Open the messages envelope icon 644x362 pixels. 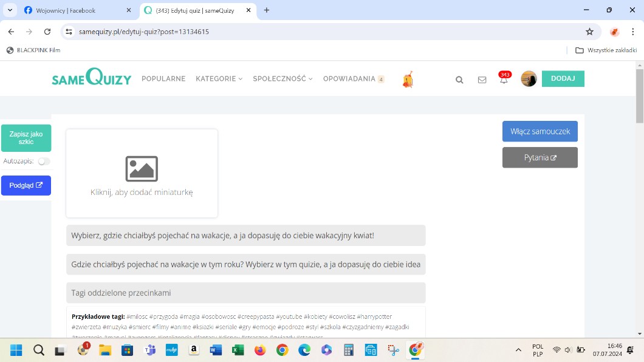482,80
